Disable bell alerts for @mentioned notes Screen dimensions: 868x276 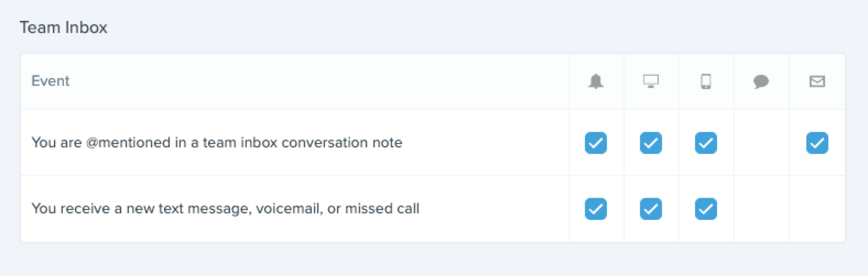[x=596, y=143]
